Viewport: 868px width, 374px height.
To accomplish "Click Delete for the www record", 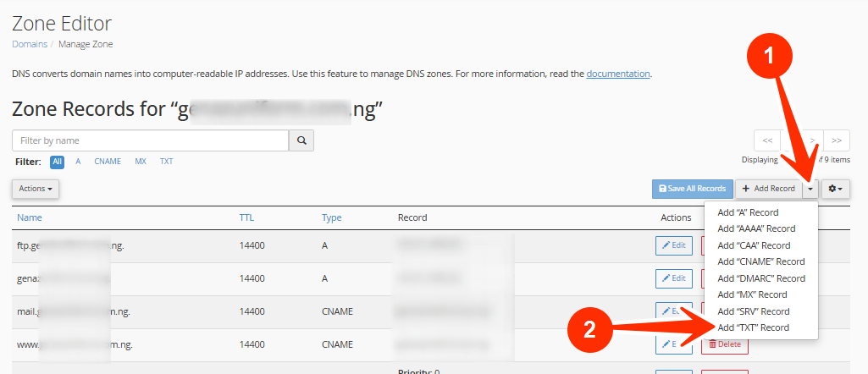I will point(724,344).
